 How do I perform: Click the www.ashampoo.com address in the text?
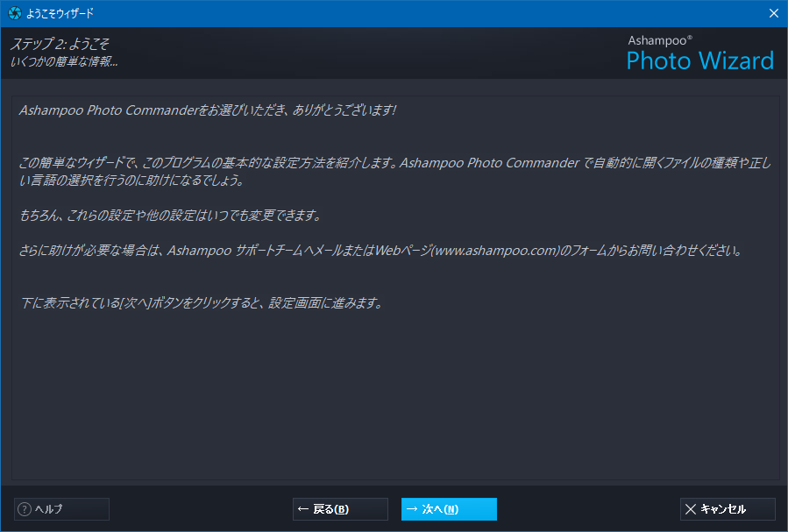496,250
